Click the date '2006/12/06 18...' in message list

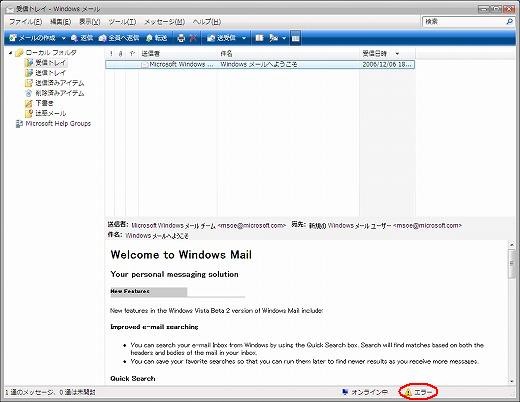tap(387, 64)
